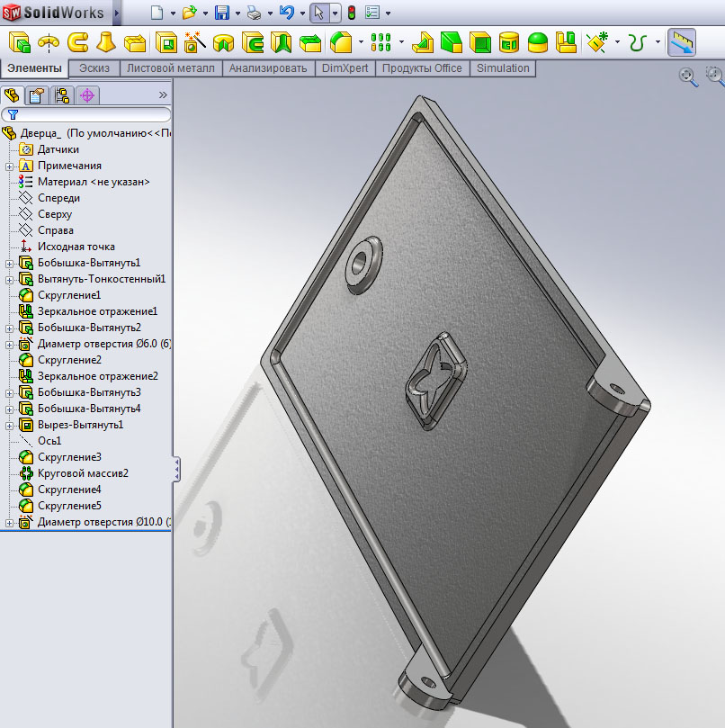Select the Revolved Boss tool icon
725x728 pixels.
49,42
